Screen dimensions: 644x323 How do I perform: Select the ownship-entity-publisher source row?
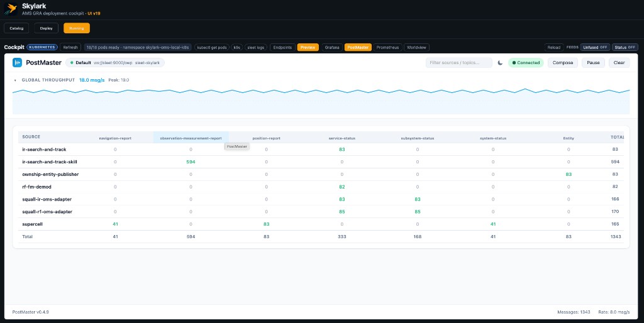coord(321,175)
